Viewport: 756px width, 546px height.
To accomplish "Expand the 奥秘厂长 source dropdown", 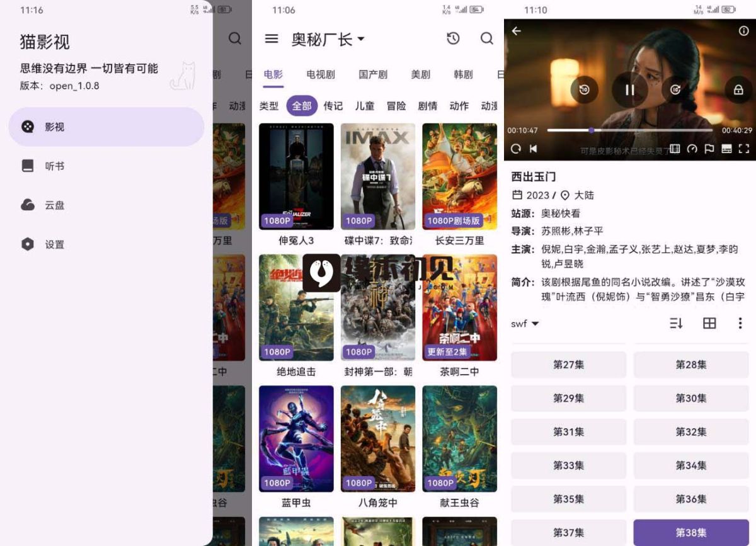I will coord(328,39).
